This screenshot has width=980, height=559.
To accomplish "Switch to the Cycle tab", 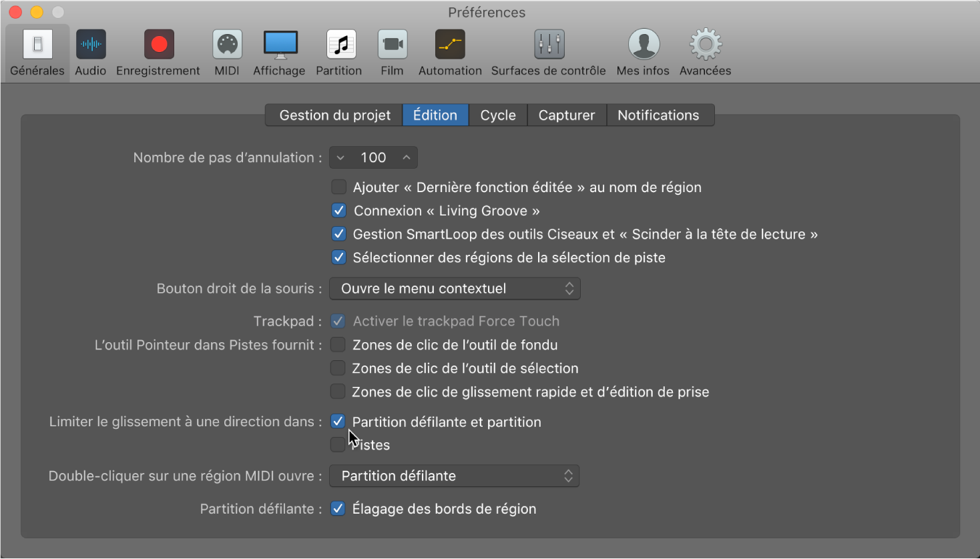I will click(498, 115).
